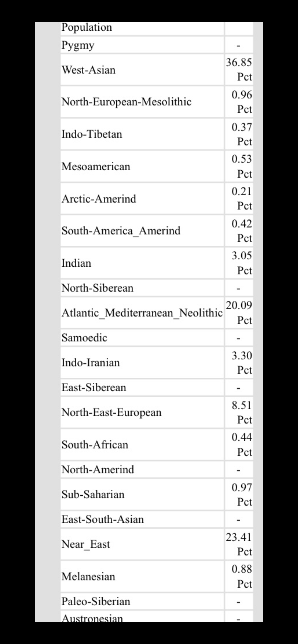This screenshot has height=644, width=298.
Task: Click the Paleo-Siberian label
Action: pos(96,602)
